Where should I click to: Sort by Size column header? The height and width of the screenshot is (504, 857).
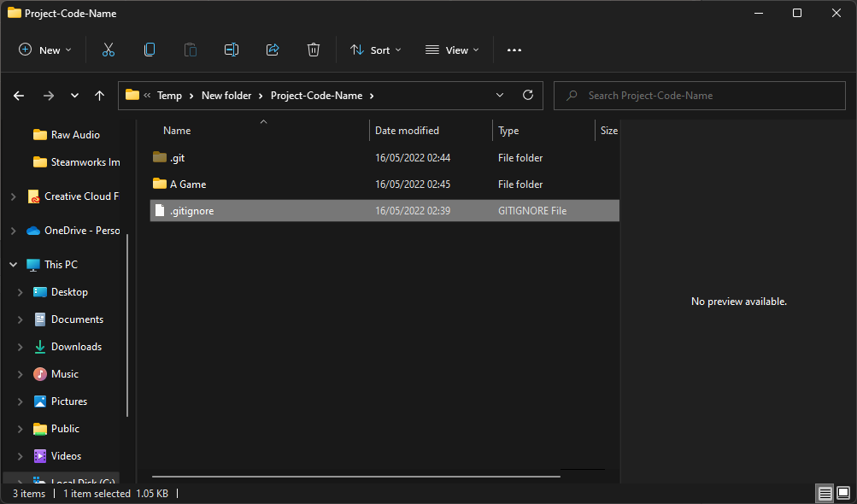[609, 131]
